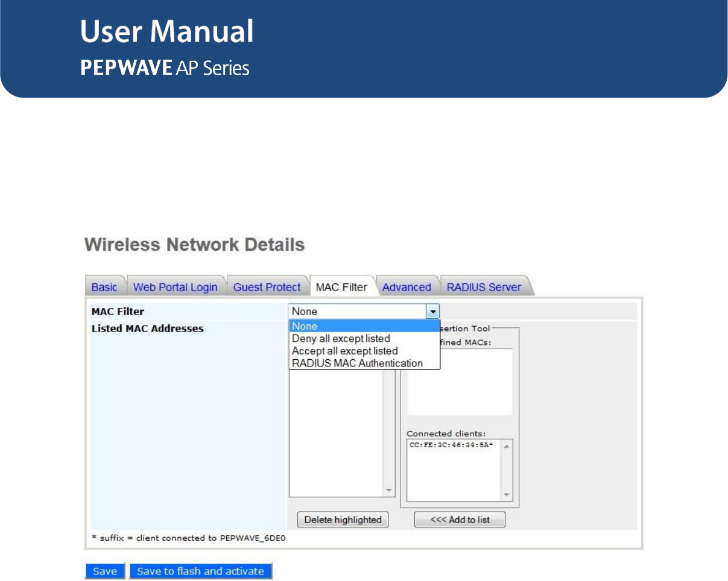Click the Delete highlighted button
The height and width of the screenshot is (581, 728).
click(x=343, y=520)
